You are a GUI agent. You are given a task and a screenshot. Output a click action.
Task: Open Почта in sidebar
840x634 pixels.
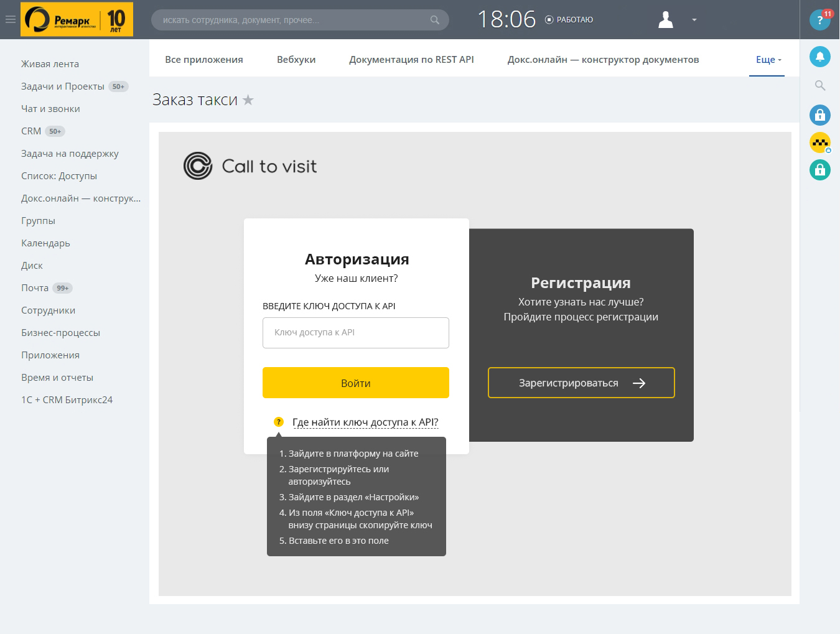coord(35,288)
